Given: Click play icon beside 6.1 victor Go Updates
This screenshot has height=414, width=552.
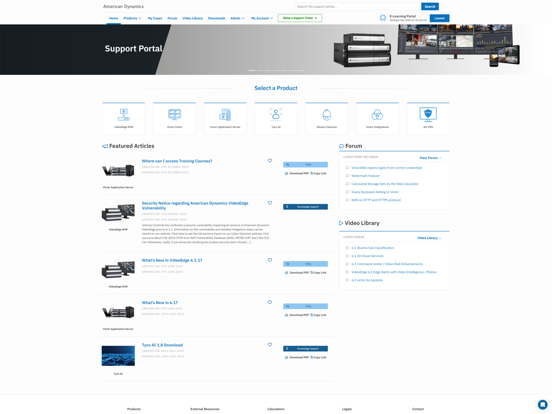Looking at the screenshot, I should coord(347,280).
